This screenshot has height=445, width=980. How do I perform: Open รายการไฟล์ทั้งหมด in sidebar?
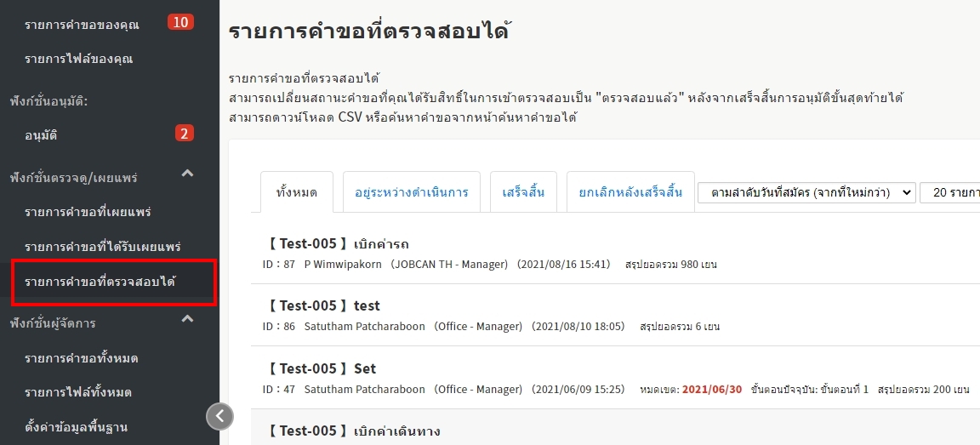78,392
